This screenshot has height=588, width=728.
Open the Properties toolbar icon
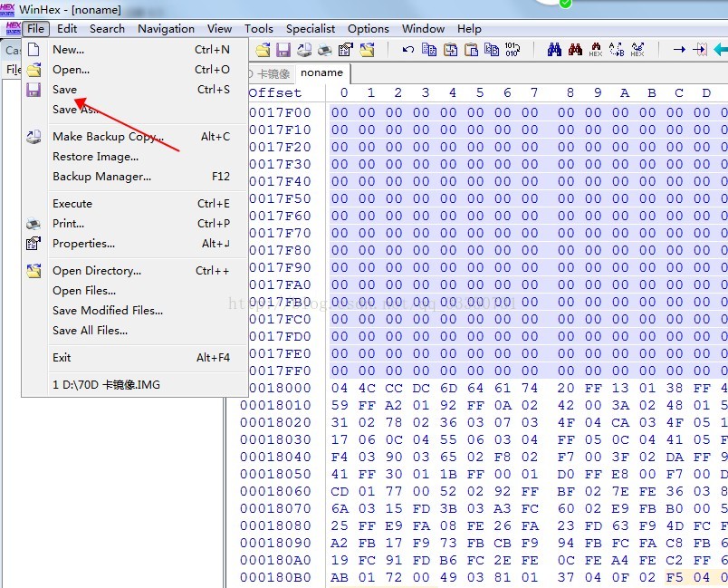coord(345,50)
